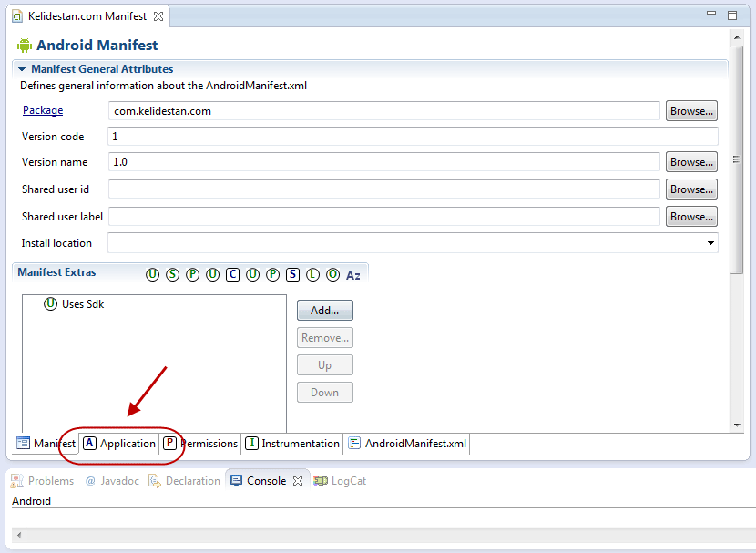Switch to the Javadoc view
Viewport: 756px width, 553px height.
coord(112,481)
